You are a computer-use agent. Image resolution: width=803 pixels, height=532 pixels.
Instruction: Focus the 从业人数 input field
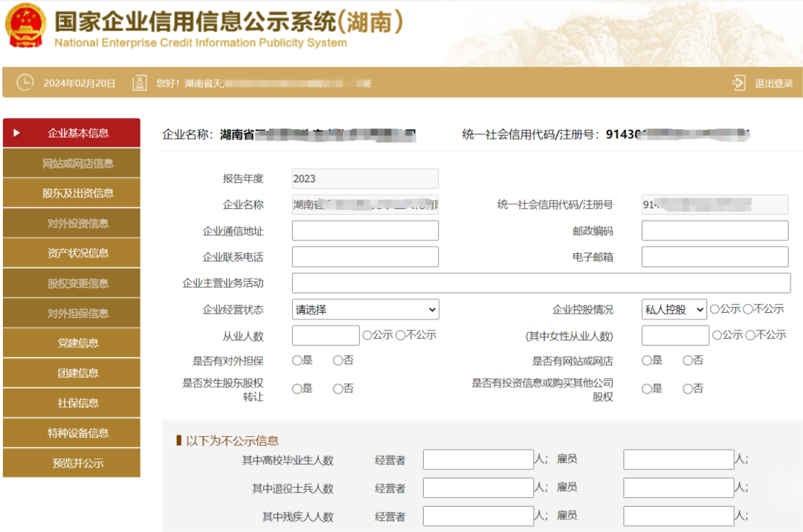coord(326,336)
